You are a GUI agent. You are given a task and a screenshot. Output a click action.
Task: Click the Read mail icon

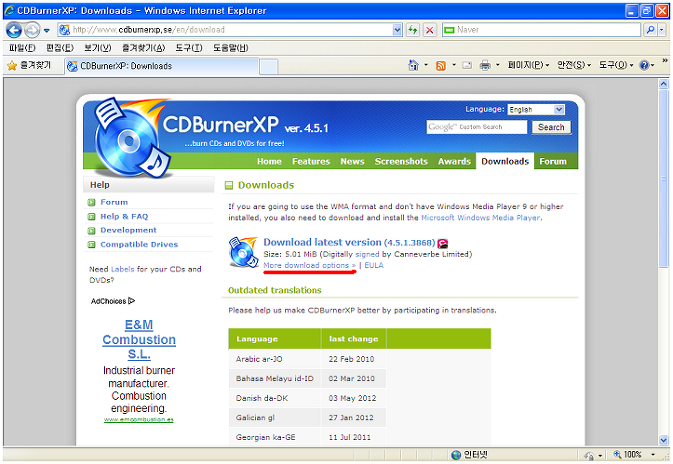coord(467,65)
